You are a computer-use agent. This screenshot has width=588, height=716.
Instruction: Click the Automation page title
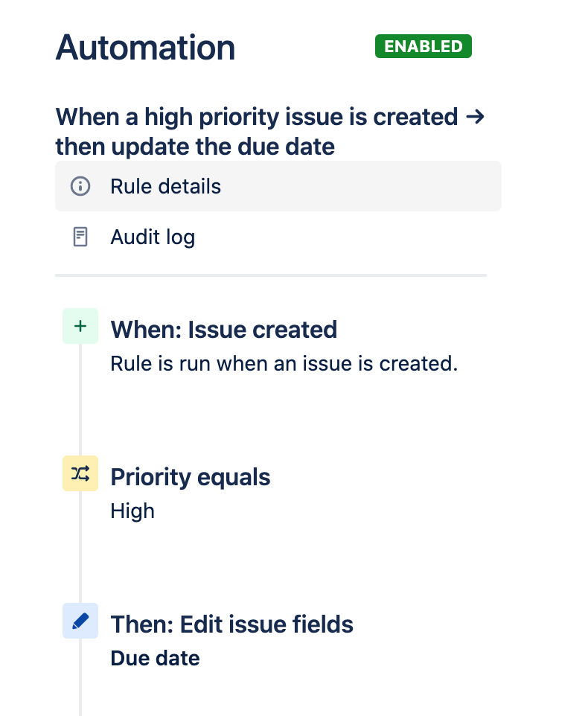[x=145, y=48]
